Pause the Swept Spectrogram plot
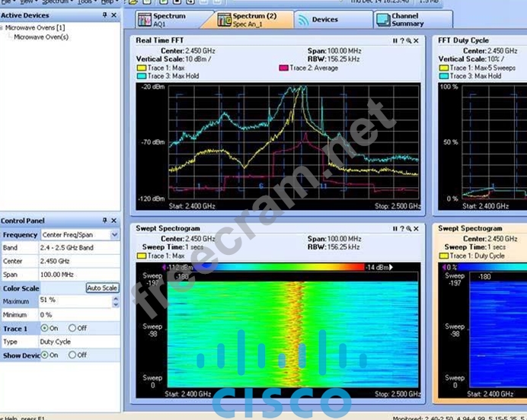 tap(394, 228)
